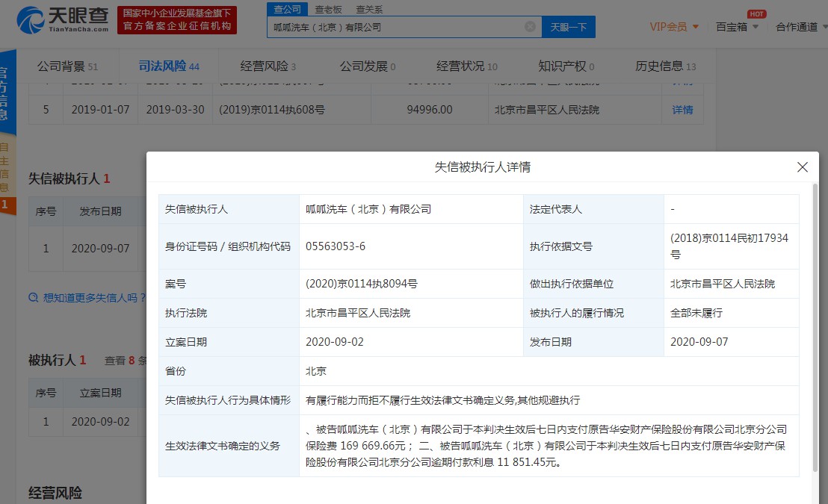828x504 pixels.
Task: Click the 经营风险 section heading at bottom
Action: pos(55,493)
